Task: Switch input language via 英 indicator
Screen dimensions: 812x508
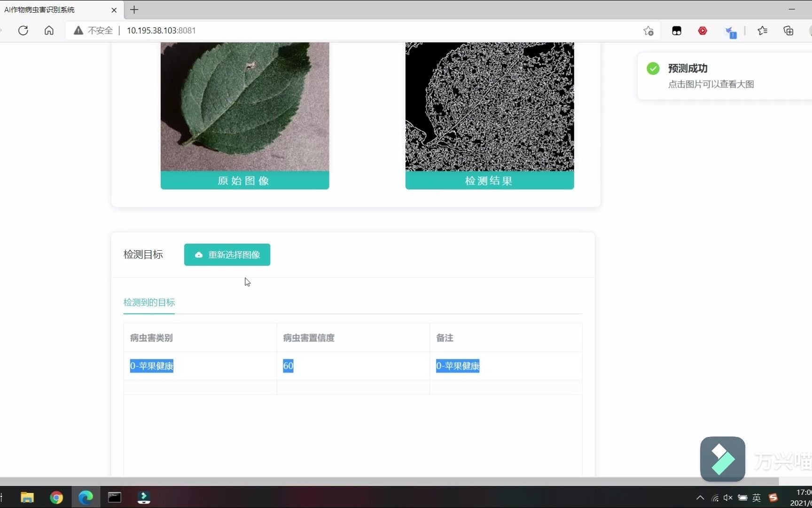Action: pos(757,498)
